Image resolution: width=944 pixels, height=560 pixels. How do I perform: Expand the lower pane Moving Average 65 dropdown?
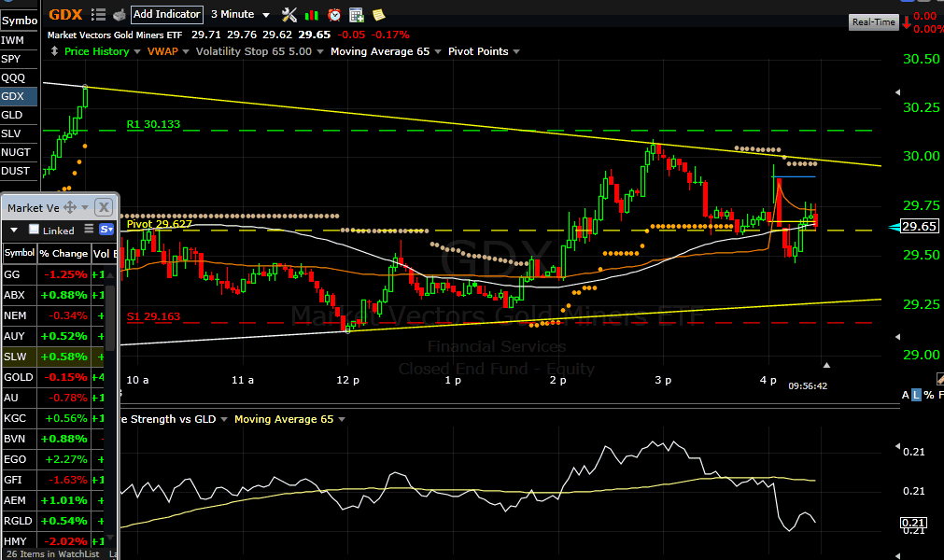tap(342, 419)
